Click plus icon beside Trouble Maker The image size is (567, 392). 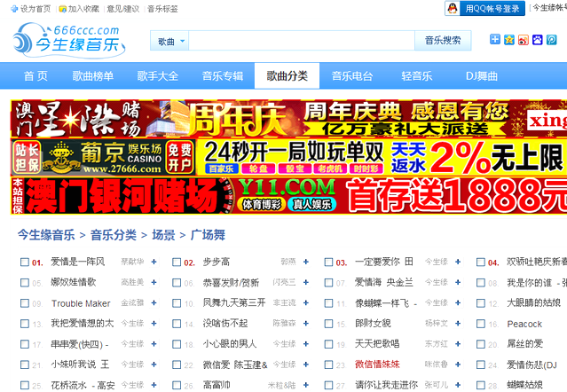(154, 302)
